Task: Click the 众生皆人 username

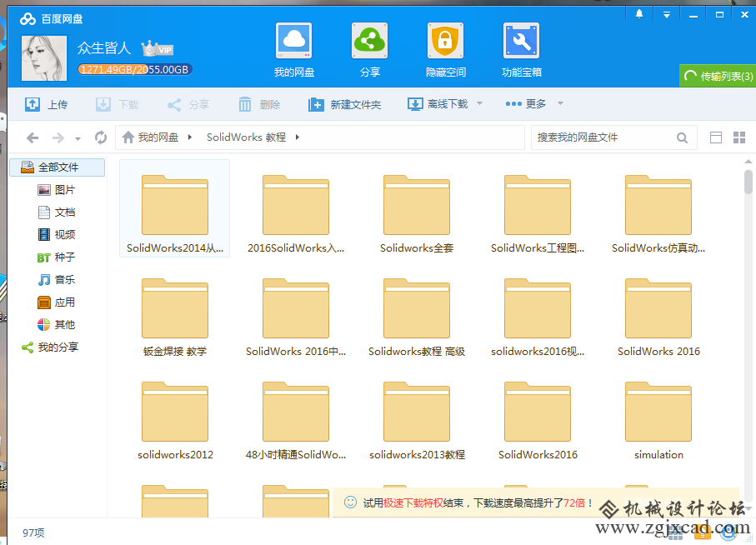Action: (x=104, y=48)
